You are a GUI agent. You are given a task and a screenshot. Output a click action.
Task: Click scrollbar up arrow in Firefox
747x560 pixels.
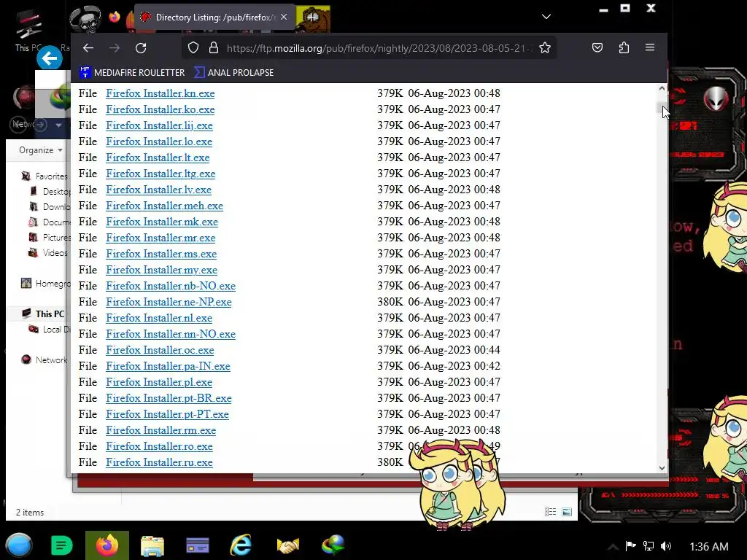662,88
